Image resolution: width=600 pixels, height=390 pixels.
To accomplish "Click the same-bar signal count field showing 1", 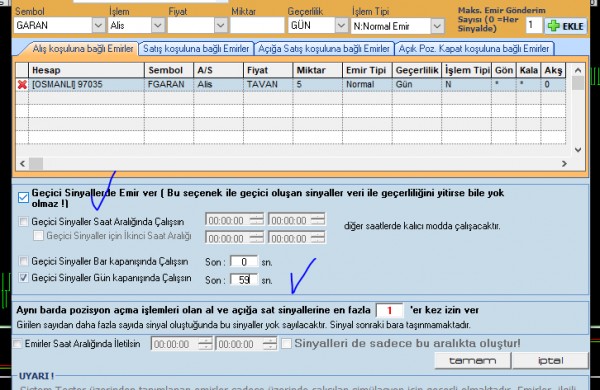I will click(390, 310).
